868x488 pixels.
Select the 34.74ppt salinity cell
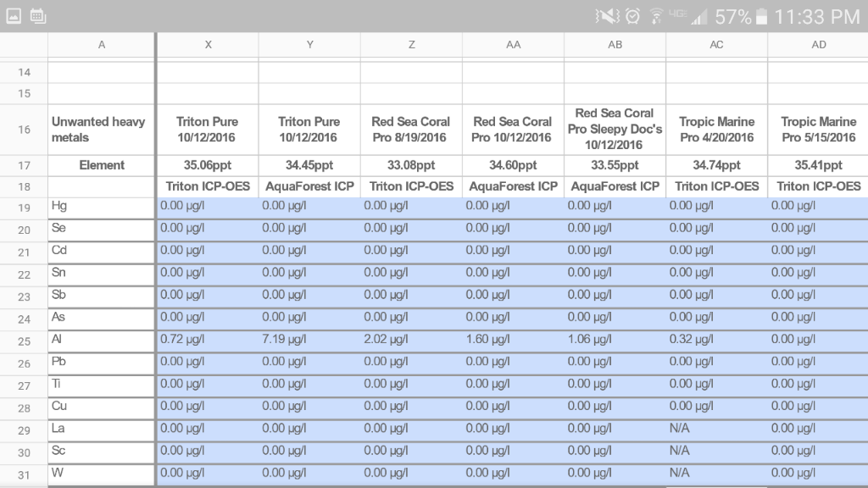click(x=717, y=165)
